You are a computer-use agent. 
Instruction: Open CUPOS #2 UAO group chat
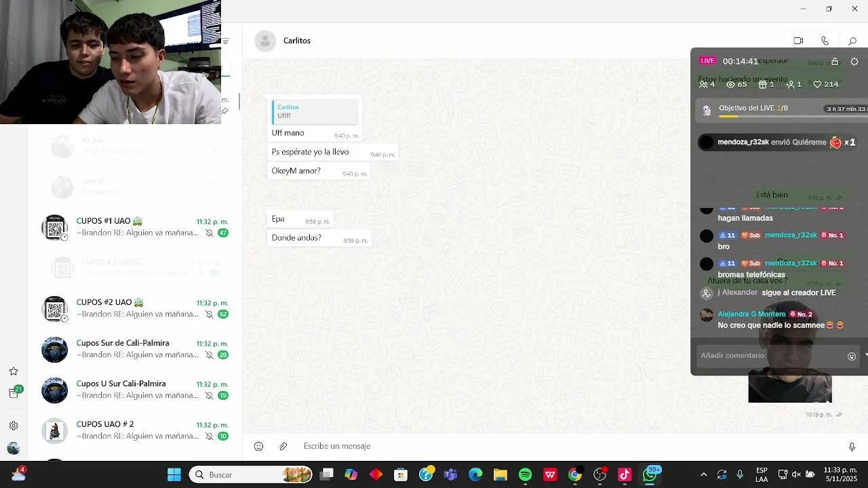(135, 308)
